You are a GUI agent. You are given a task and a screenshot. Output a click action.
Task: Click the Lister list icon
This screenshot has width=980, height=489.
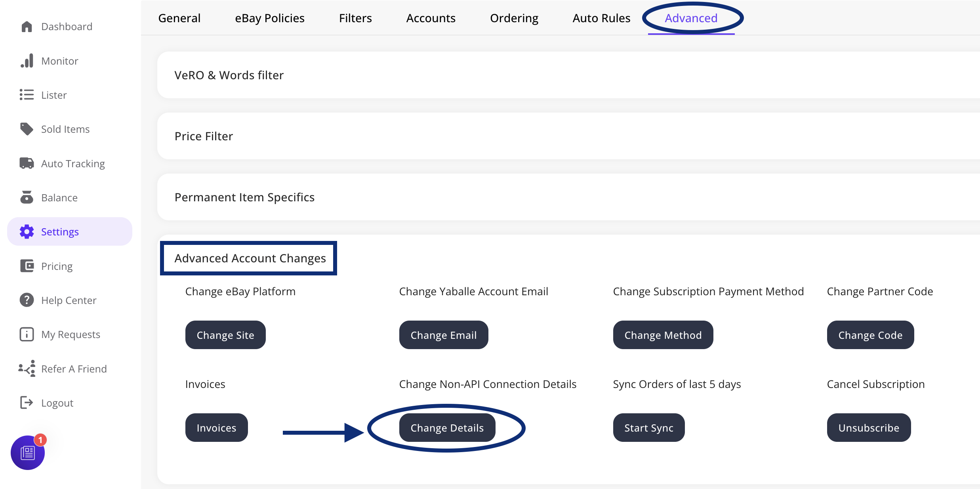pos(27,95)
